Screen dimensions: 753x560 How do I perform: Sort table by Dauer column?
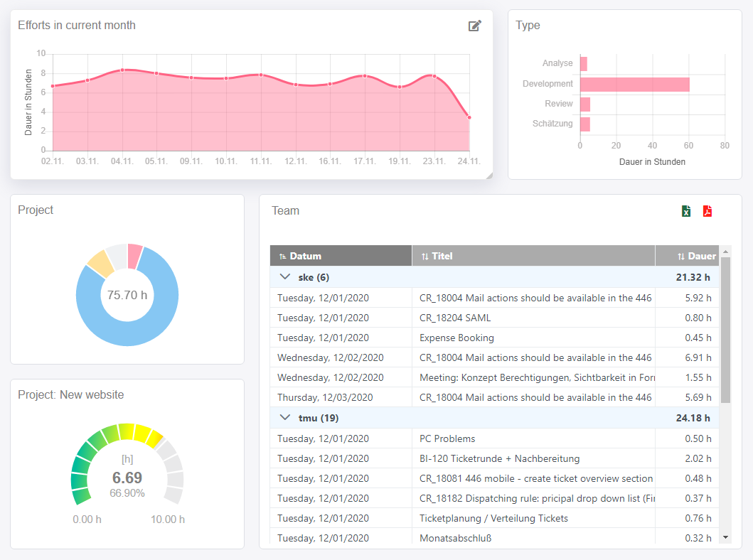(680, 256)
